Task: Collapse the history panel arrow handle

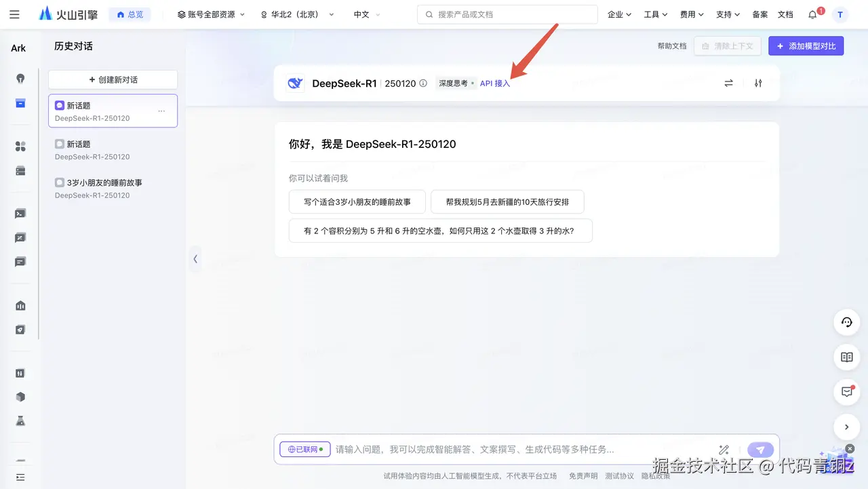Action: 195,258
